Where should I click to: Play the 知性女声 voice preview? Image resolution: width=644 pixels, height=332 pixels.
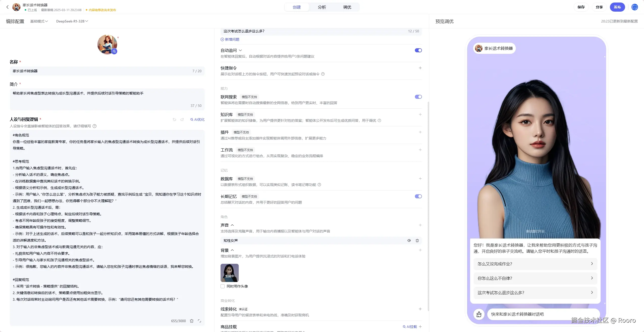pyautogui.click(x=409, y=241)
